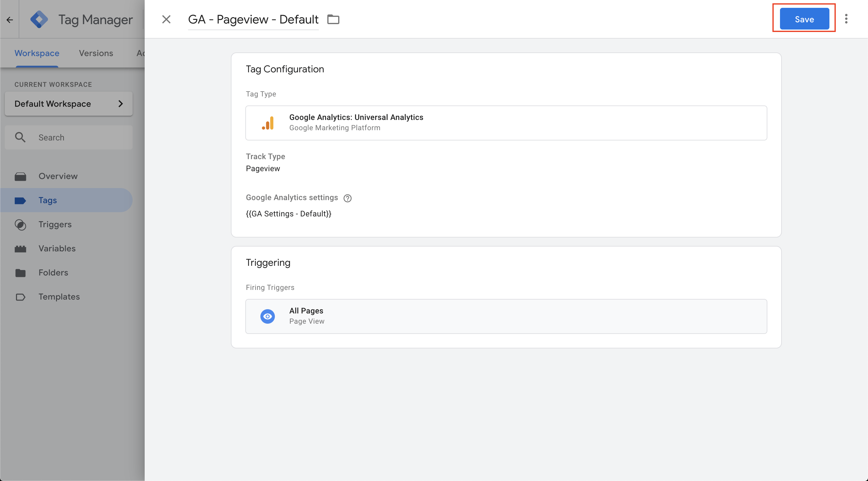Save the tag configuration

(x=804, y=19)
